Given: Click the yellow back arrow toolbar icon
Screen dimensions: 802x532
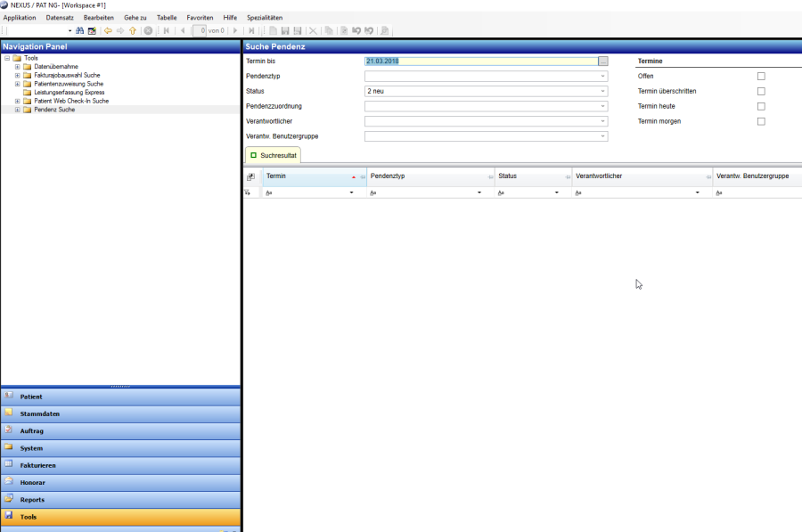Looking at the screenshot, I should (108, 30).
